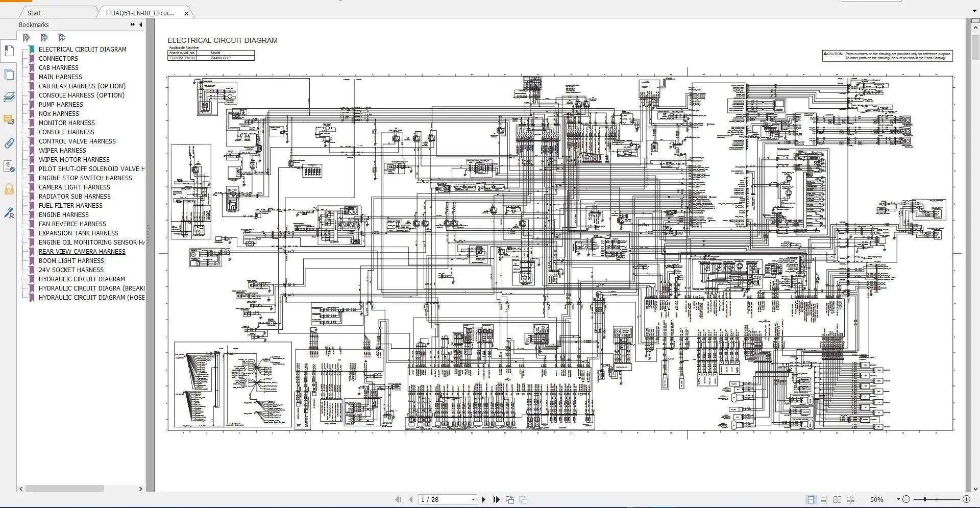Go to the next page with the arrow button
This screenshot has height=508, width=980.
tap(483, 499)
